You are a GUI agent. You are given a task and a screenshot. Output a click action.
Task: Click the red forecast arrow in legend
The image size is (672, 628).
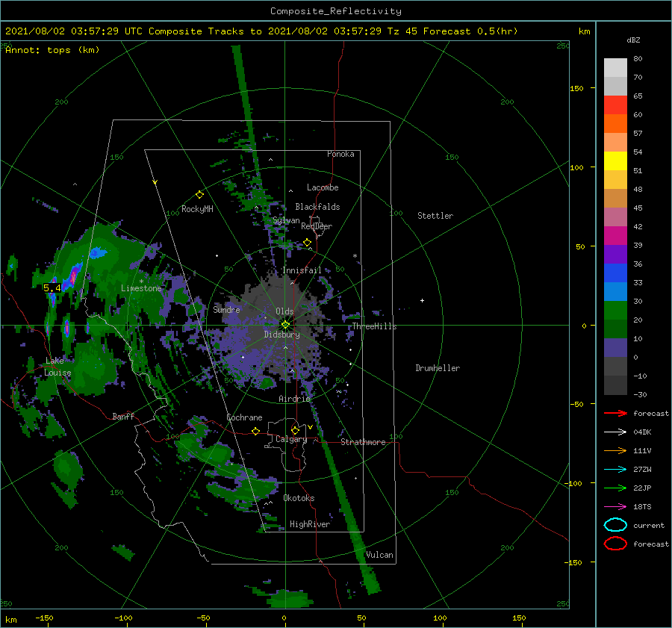click(615, 413)
